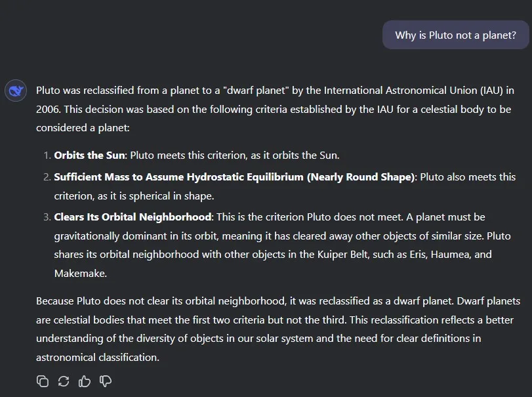Click the bold "Orbits the Sun" heading

tap(89, 156)
